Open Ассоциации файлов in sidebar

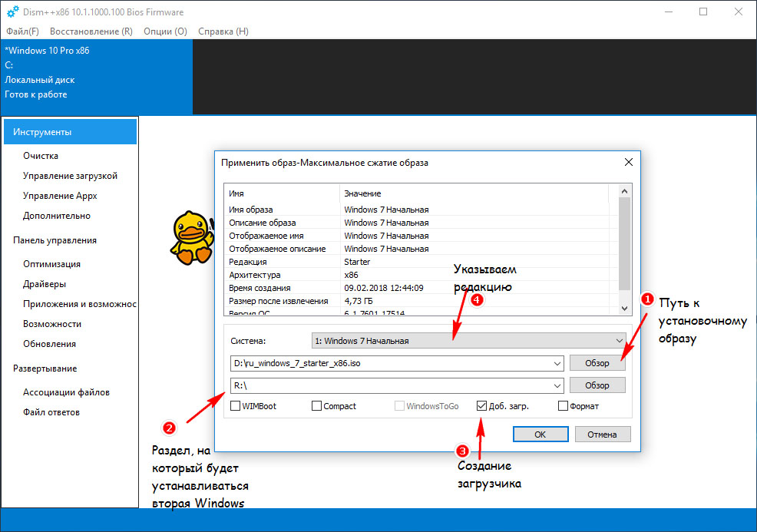coord(66,392)
